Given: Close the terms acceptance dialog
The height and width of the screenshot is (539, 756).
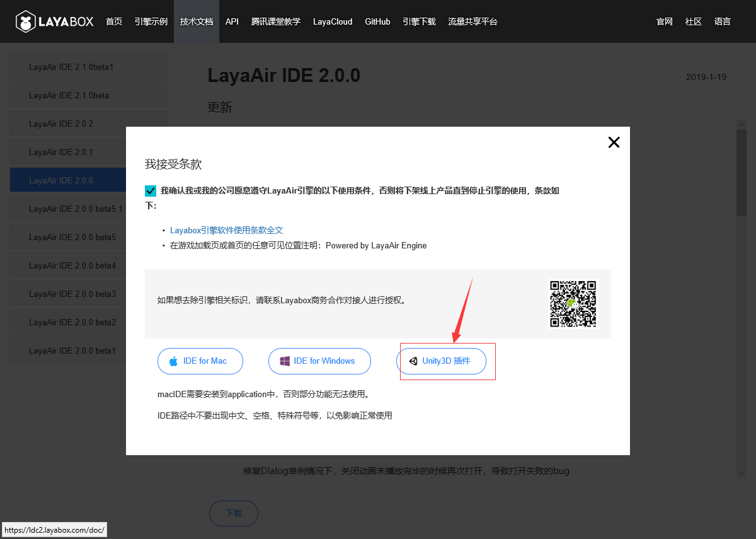Looking at the screenshot, I should [614, 142].
